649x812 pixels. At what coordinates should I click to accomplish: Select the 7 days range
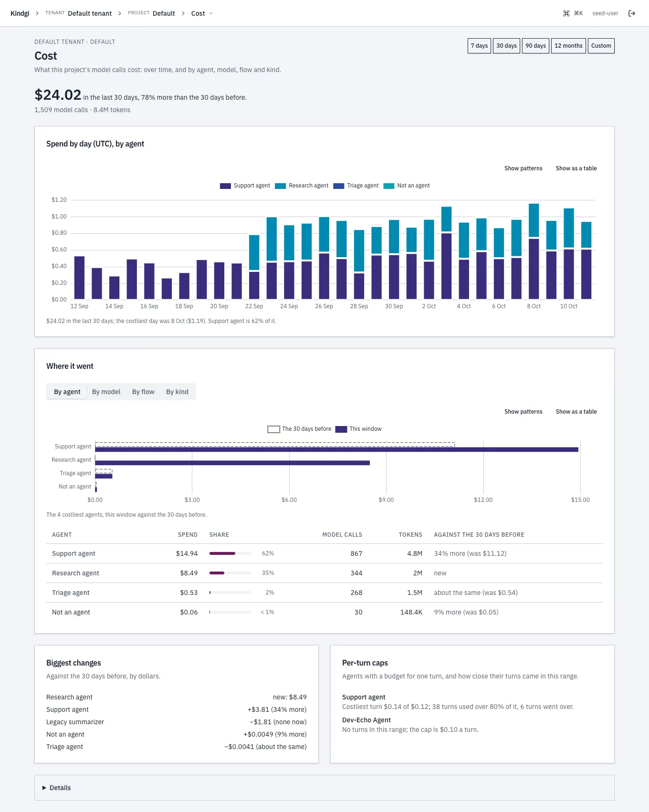pos(479,46)
